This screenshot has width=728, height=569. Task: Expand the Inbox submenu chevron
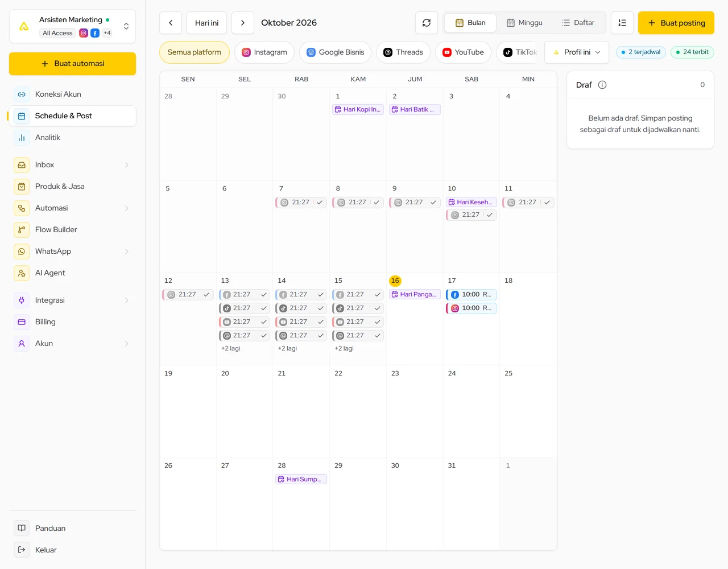[127, 165]
